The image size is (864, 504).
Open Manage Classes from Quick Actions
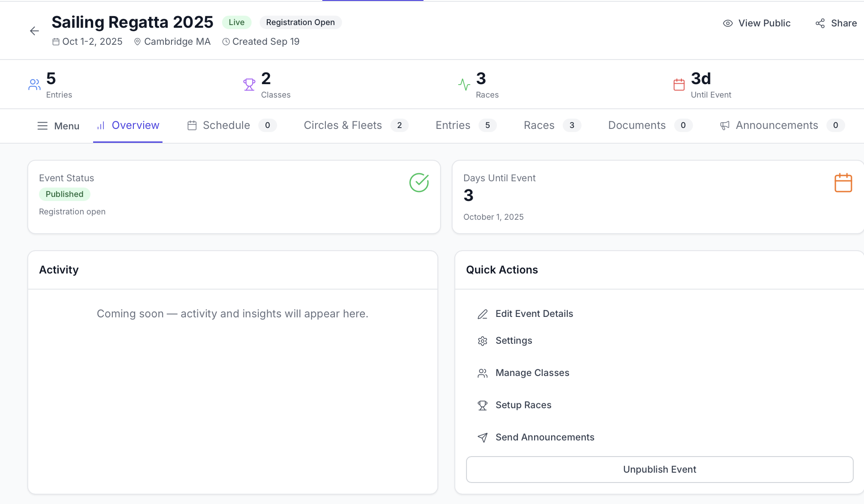(x=532, y=373)
